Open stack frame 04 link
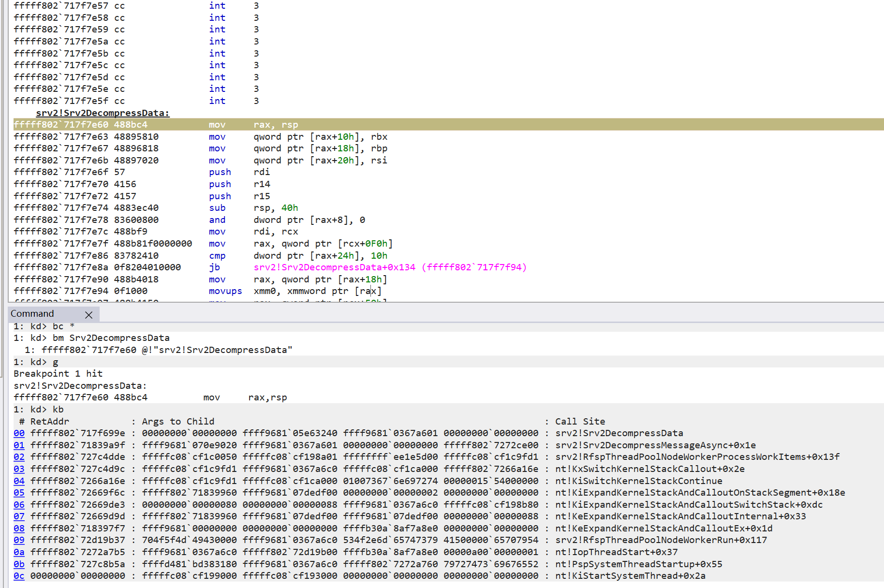 (x=19, y=481)
